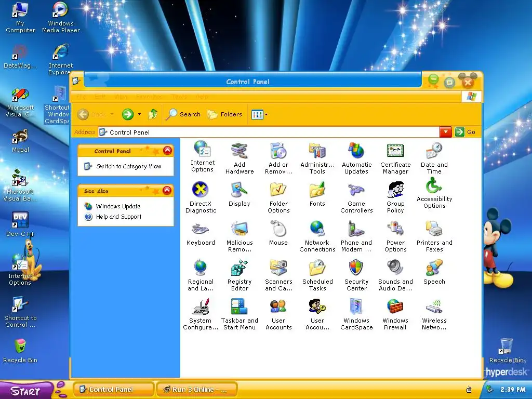Click the green Forward arrow button

(x=128, y=114)
